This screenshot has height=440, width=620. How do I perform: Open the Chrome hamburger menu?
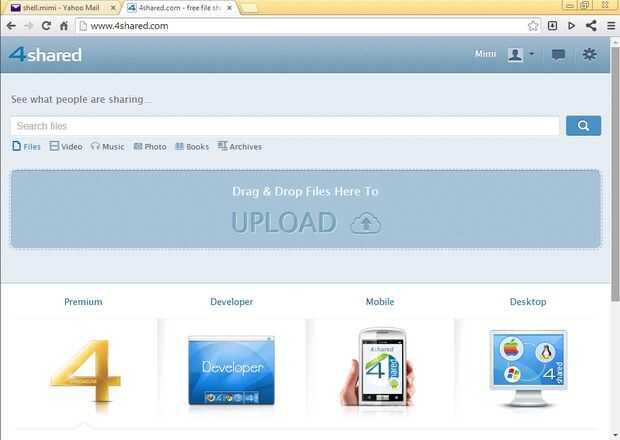611,26
